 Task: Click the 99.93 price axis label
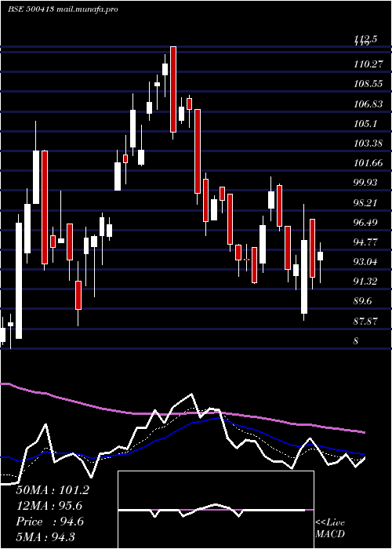[x=365, y=183]
